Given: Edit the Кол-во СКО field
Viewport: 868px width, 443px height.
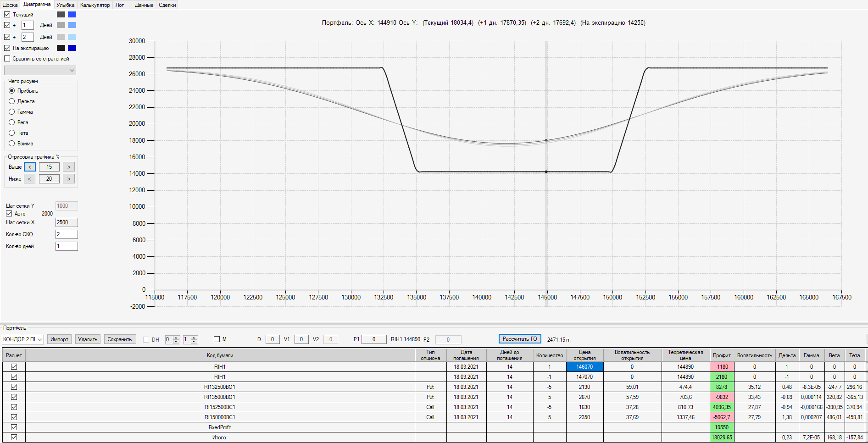Looking at the screenshot, I should tap(67, 234).
